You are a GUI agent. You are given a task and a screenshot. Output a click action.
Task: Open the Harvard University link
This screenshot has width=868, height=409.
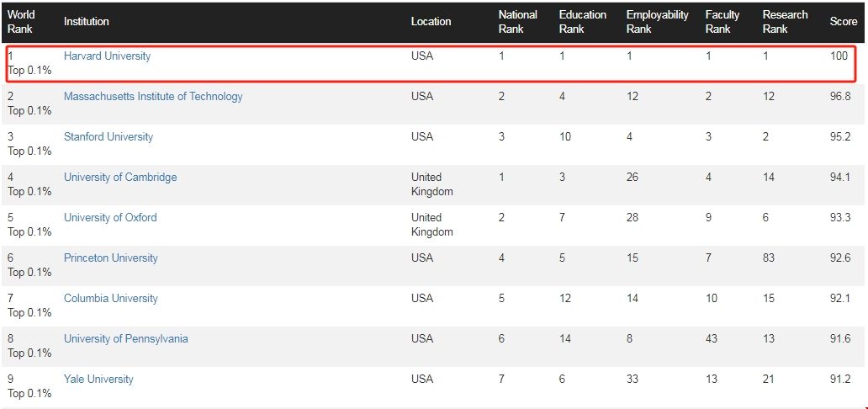point(107,56)
